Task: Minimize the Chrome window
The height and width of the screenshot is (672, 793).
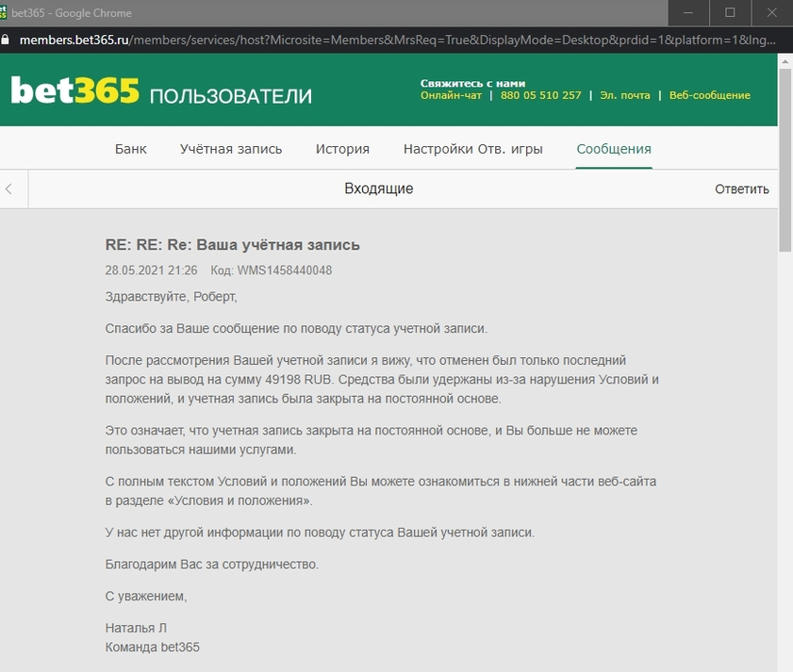Action: (x=688, y=12)
